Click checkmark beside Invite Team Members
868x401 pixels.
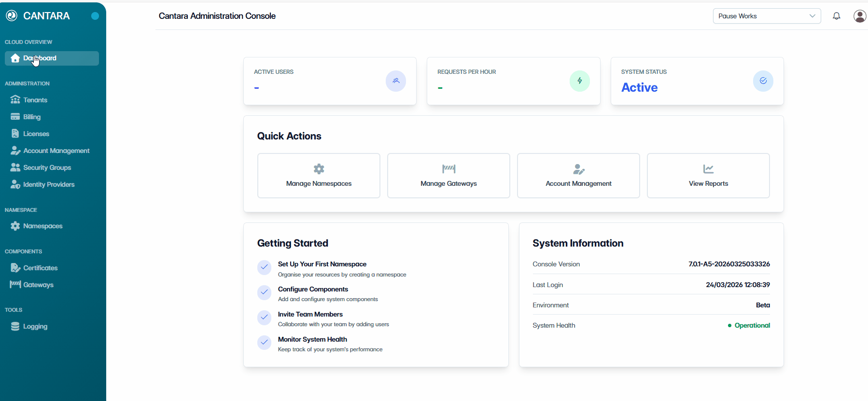click(x=265, y=318)
